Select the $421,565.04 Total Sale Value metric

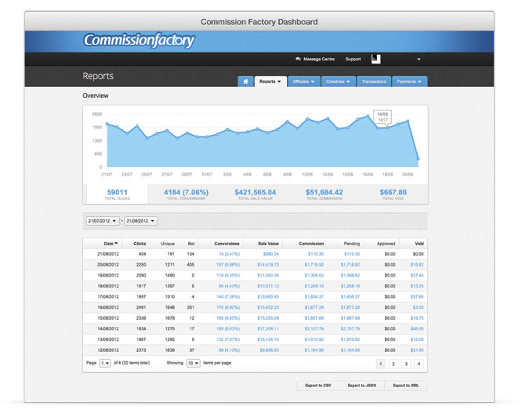pyautogui.click(x=256, y=194)
